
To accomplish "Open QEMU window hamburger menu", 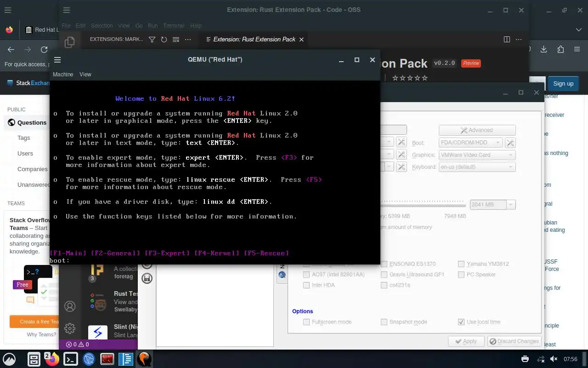I will pyautogui.click(x=57, y=60).
